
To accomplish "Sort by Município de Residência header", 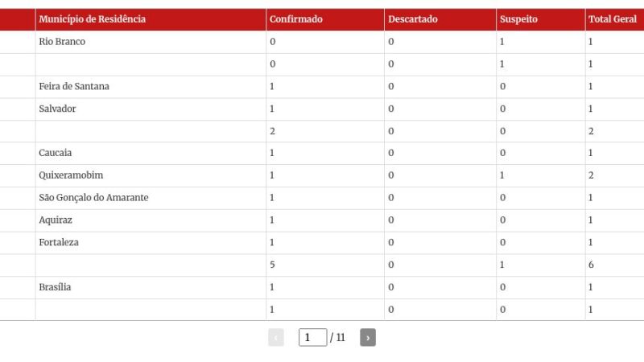I will (x=93, y=19).
